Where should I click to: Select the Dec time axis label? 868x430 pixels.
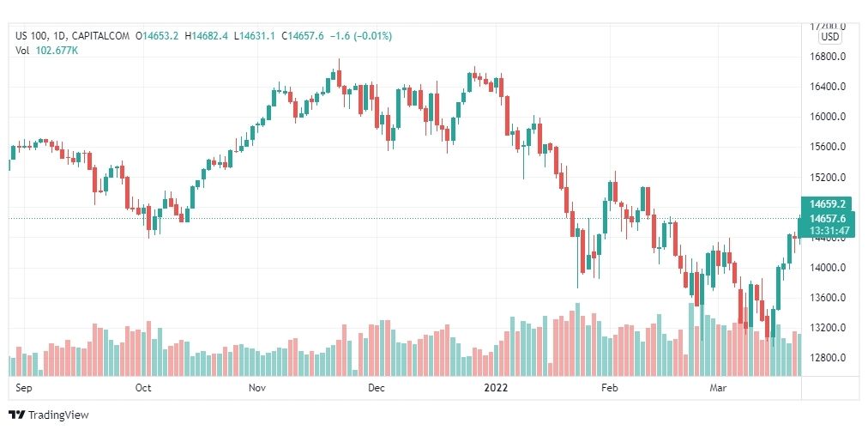(x=377, y=387)
